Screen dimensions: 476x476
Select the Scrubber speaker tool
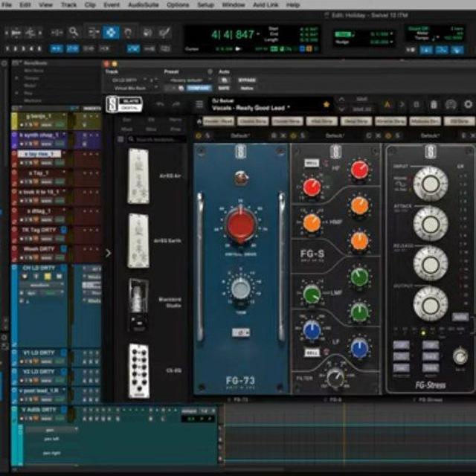[147, 32]
